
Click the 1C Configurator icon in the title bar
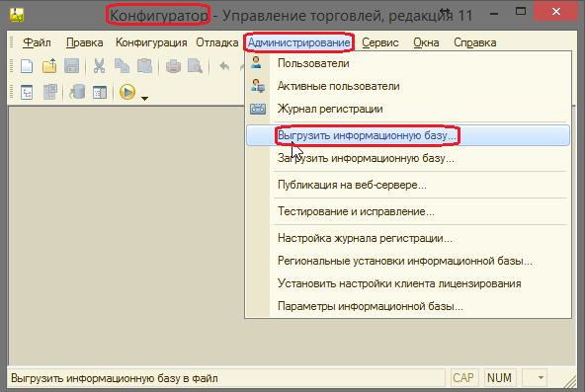[17, 15]
